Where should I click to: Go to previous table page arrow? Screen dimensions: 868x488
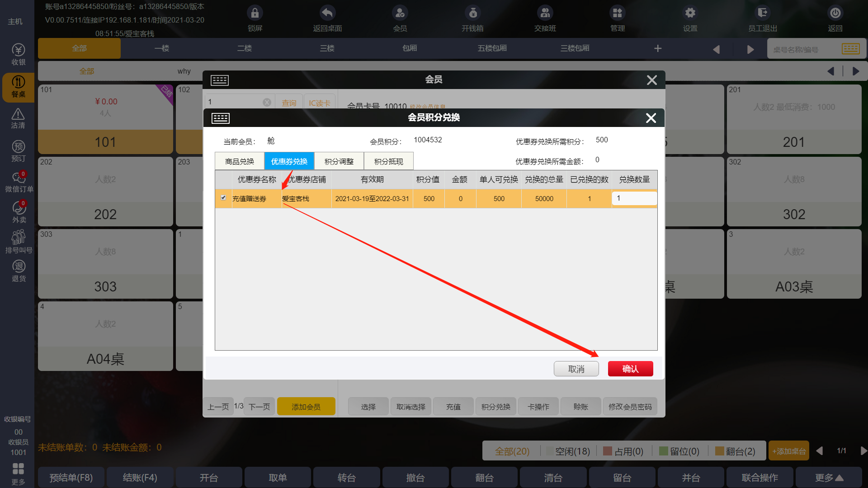click(820, 451)
